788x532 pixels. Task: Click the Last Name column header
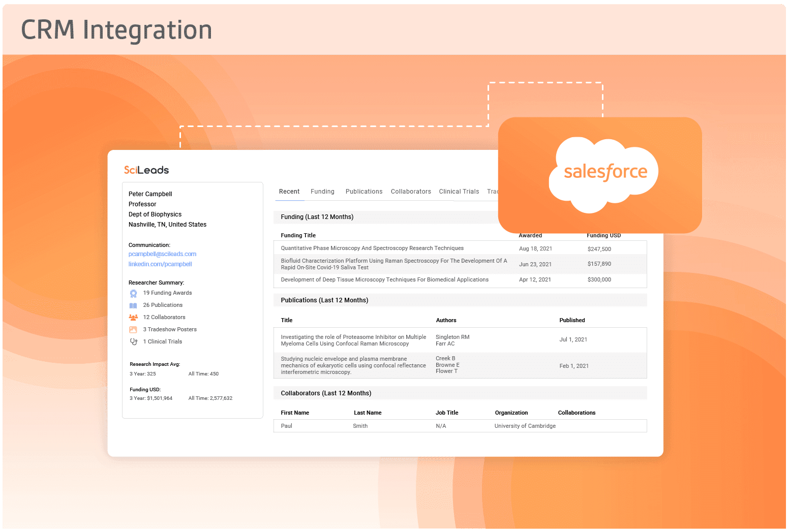[368, 413]
